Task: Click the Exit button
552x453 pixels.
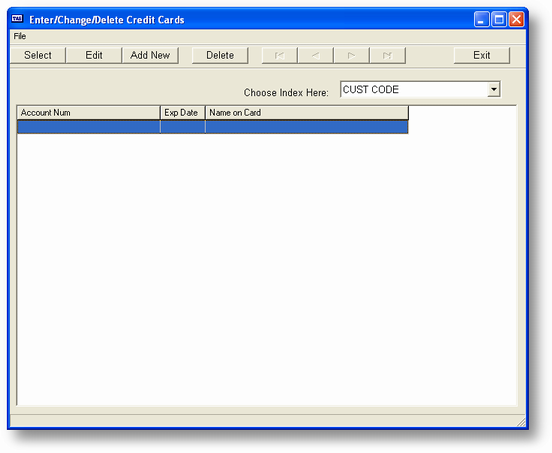Action: [x=482, y=55]
